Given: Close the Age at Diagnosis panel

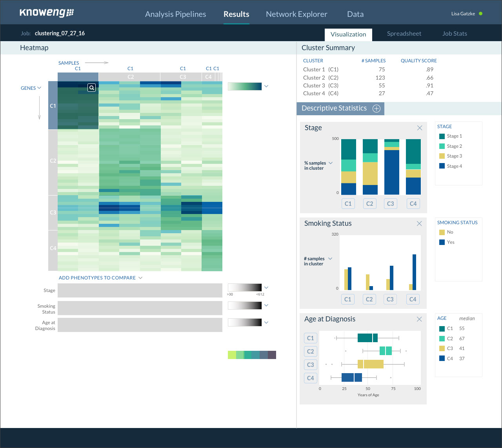Looking at the screenshot, I should coord(419,319).
